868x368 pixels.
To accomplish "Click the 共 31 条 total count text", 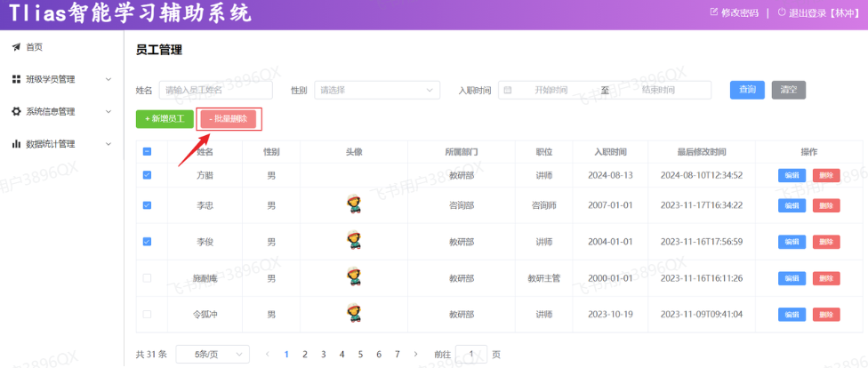I will 151,354.
